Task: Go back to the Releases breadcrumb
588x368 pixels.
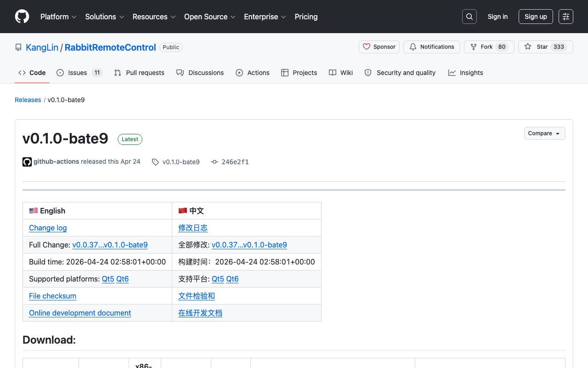Action: 28,100
